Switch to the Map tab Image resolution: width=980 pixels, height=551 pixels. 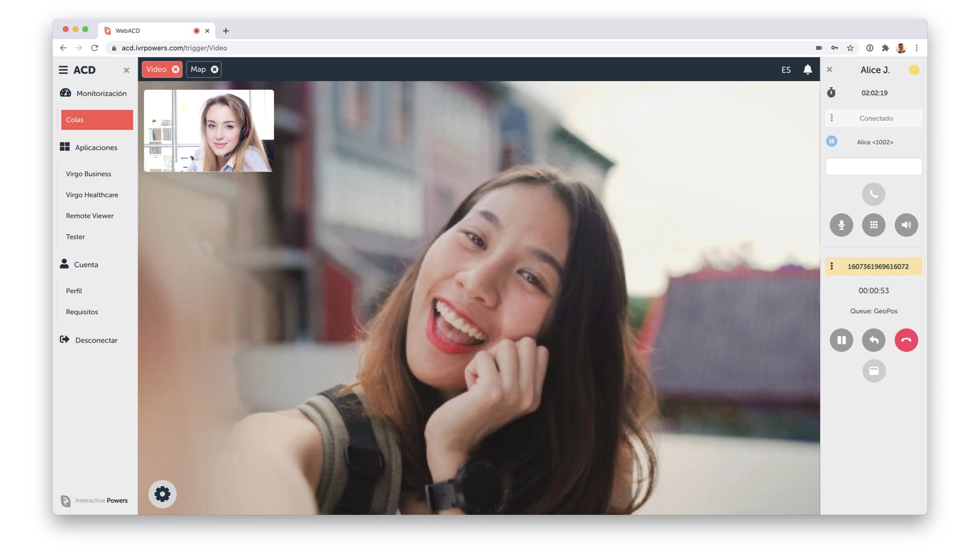click(198, 69)
